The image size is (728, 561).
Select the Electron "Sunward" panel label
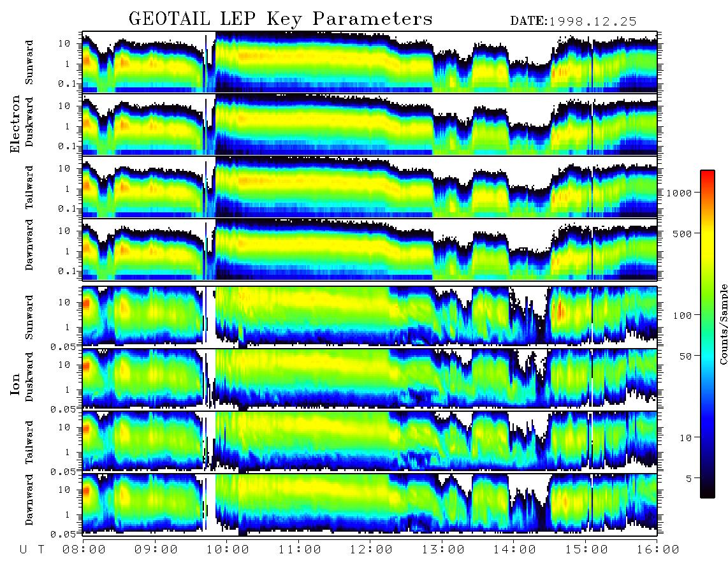tap(29, 62)
